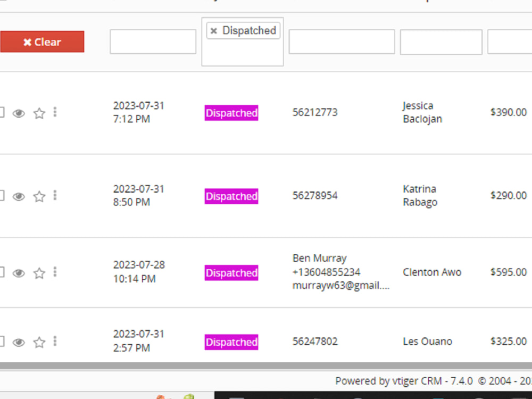Toggle the eye icon for Katrina Rabago's row
The image size is (532, 399).
(19, 196)
